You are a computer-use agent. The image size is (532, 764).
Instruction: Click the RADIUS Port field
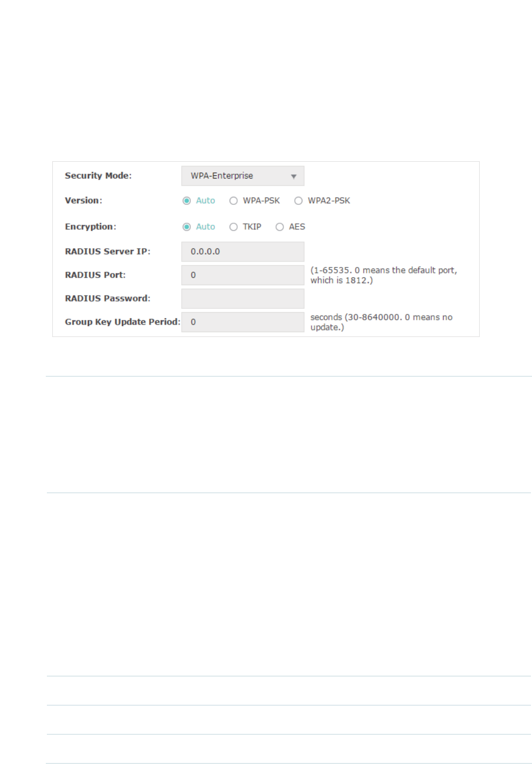pyautogui.click(x=243, y=275)
